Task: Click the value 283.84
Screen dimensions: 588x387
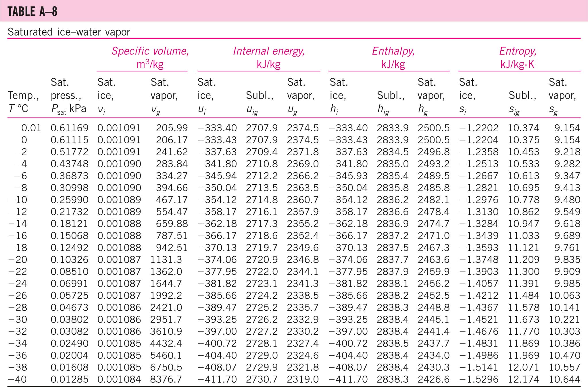Action: (172, 164)
